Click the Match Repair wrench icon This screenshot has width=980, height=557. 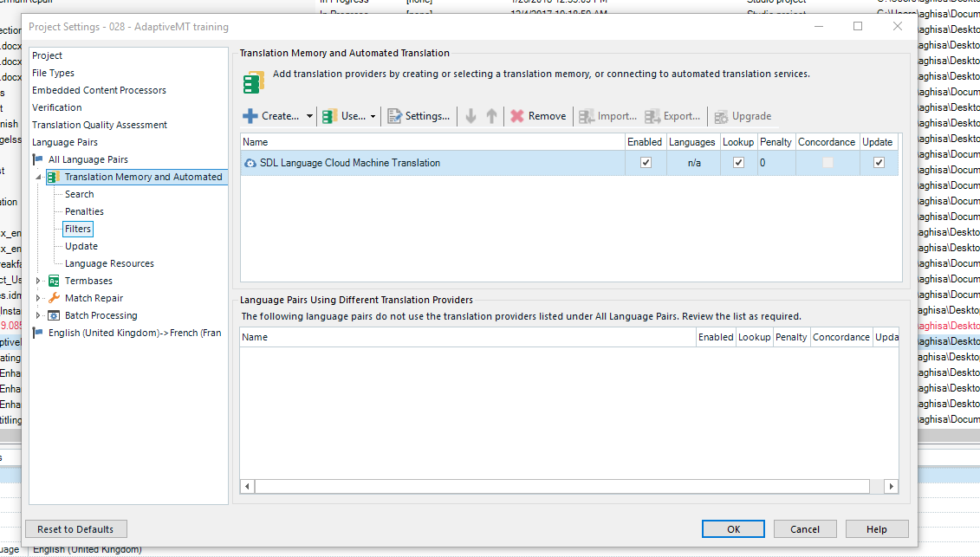click(x=54, y=298)
